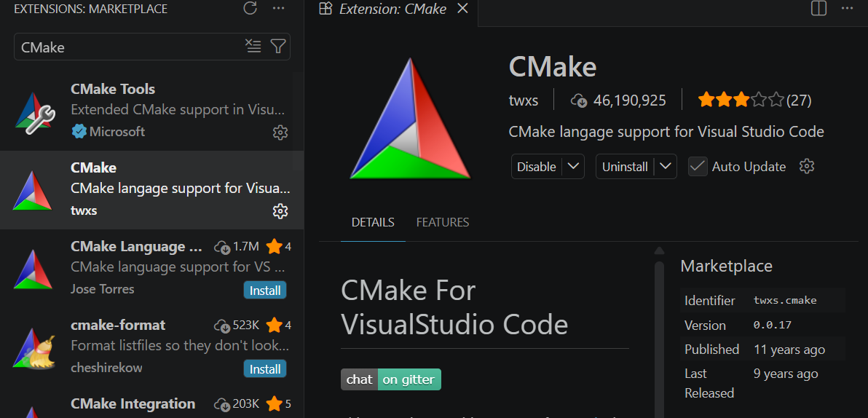Clear extensions search results icon
Image resolution: width=868 pixels, height=418 pixels.
click(253, 47)
